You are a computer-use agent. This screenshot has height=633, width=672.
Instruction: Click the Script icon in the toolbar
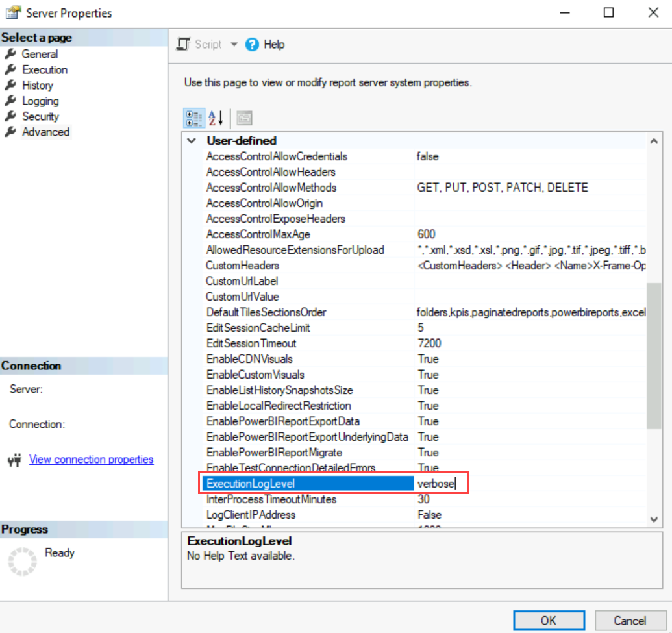coord(183,44)
